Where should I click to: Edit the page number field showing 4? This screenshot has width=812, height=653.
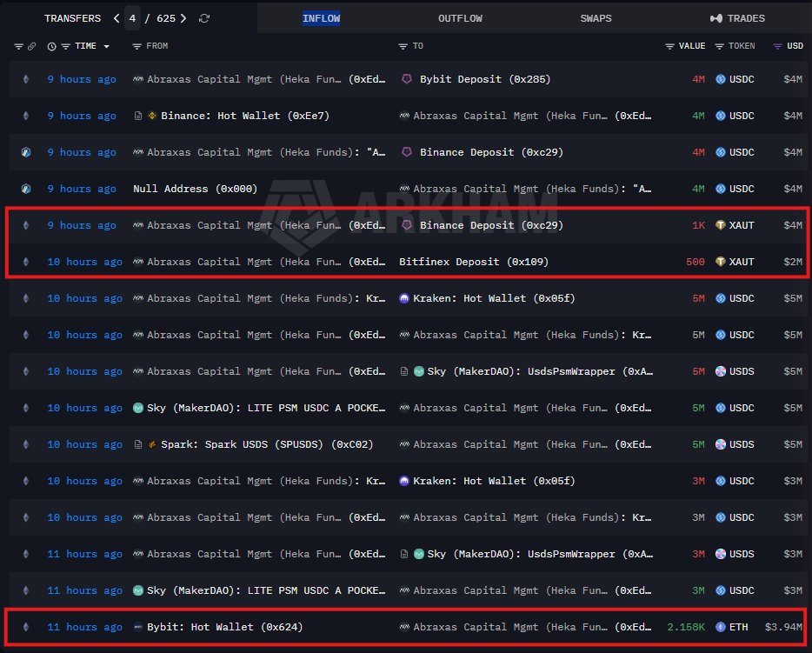coord(132,18)
